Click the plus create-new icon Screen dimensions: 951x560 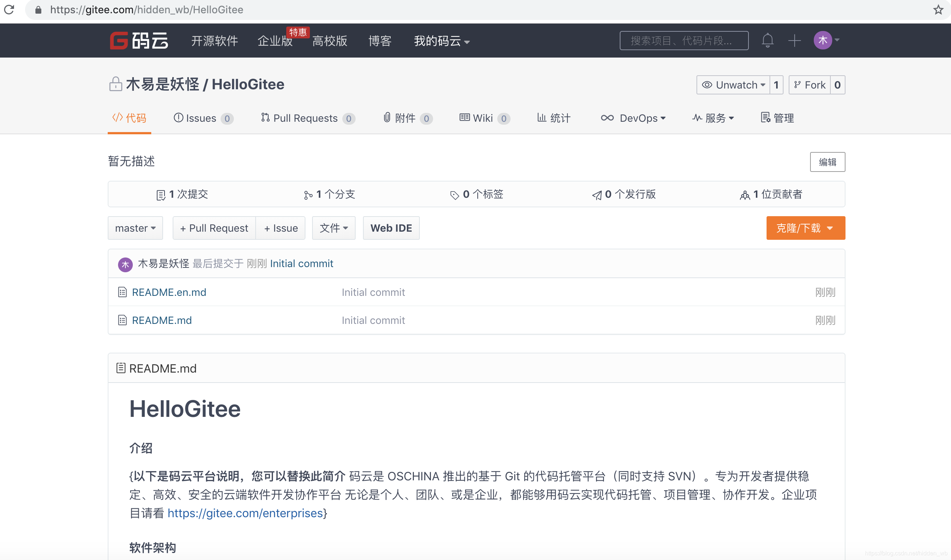pyautogui.click(x=794, y=40)
